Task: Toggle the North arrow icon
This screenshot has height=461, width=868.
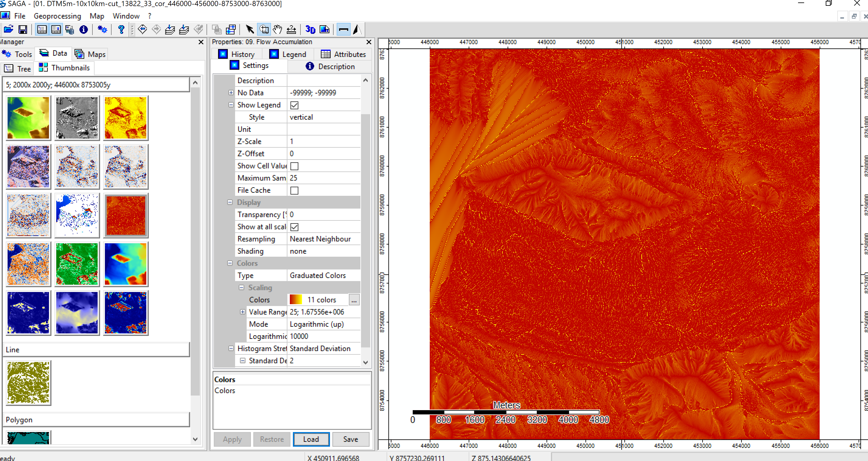Action: coord(357,30)
